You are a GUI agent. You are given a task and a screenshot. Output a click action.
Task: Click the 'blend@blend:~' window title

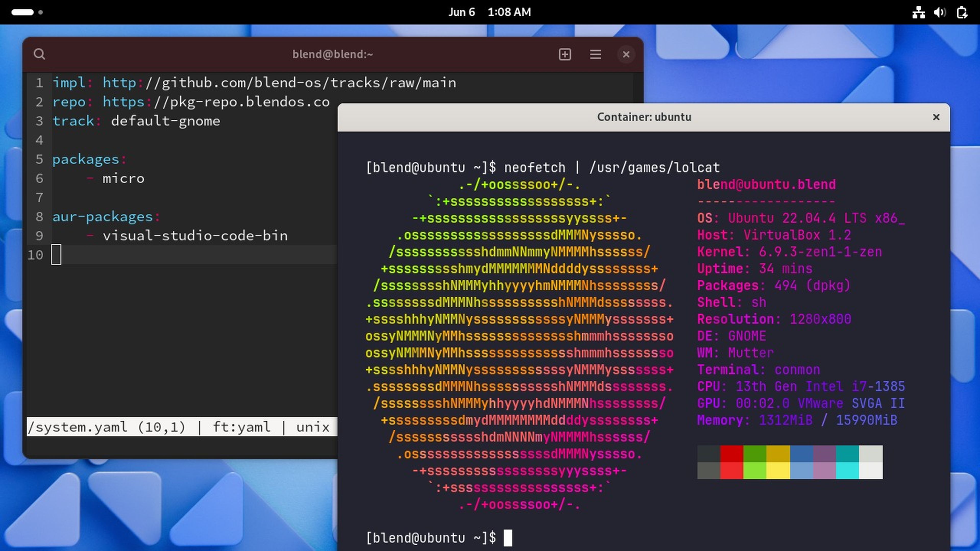click(x=333, y=54)
